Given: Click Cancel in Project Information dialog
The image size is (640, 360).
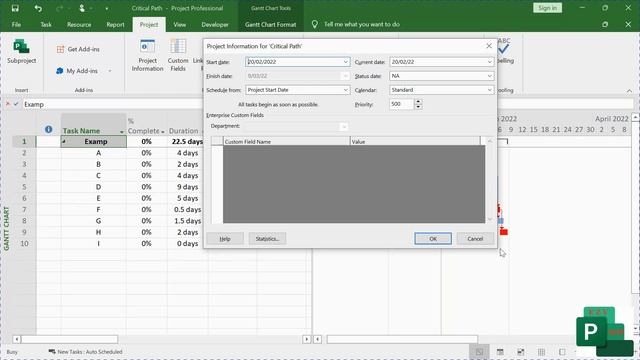Looking at the screenshot, I should pyautogui.click(x=475, y=239).
